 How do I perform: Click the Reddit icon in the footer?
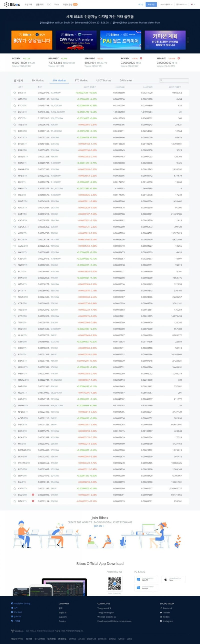[161, 617]
